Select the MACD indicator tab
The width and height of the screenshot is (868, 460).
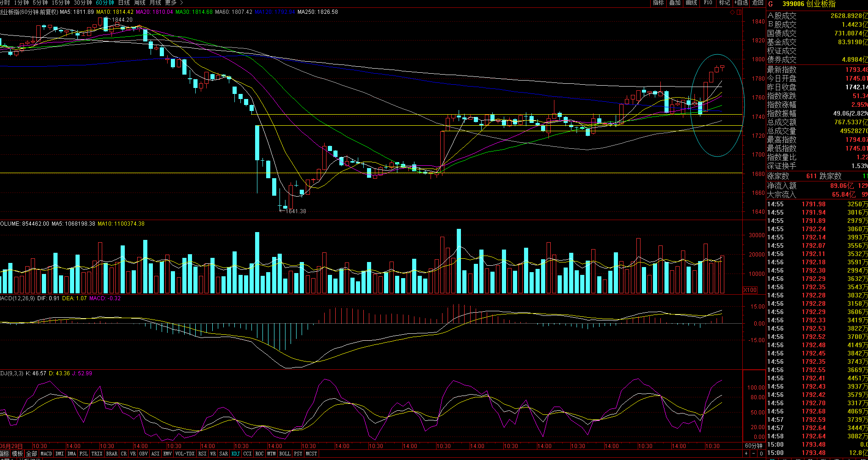coord(46,454)
